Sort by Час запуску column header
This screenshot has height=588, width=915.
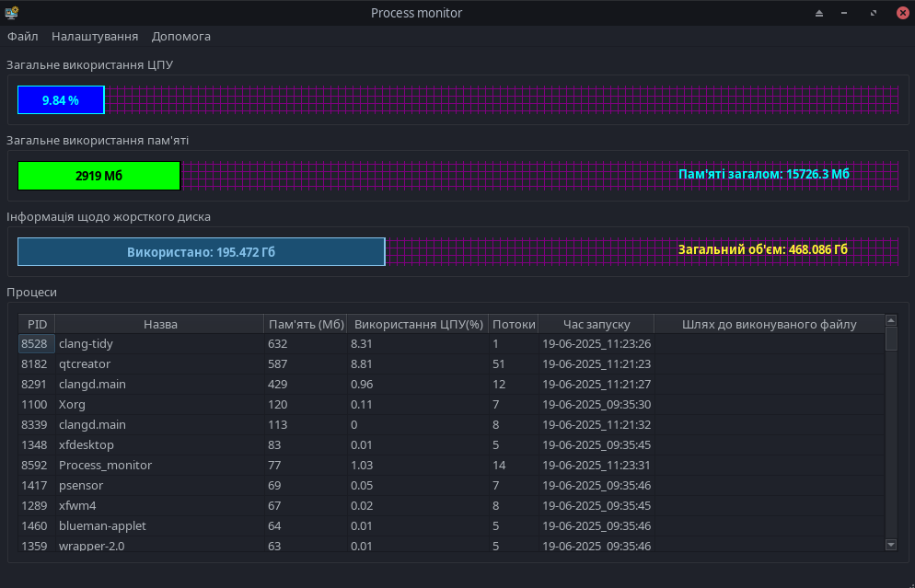(596, 324)
